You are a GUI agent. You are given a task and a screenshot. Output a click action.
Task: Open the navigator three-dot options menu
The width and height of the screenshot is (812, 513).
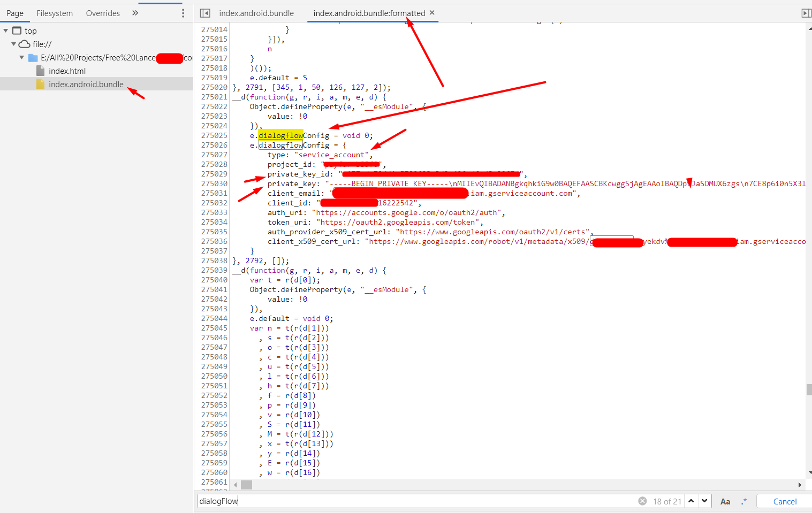click(183, 13)
